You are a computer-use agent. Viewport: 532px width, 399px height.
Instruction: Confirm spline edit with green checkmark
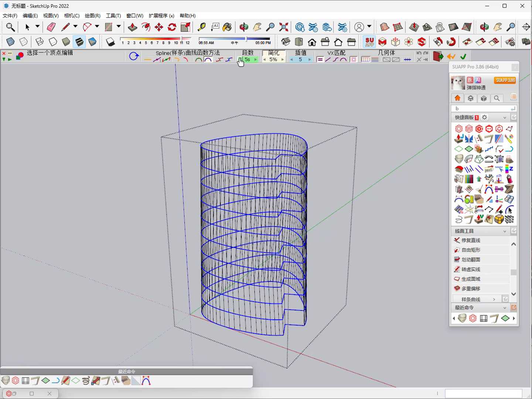(x=463, y=57)
